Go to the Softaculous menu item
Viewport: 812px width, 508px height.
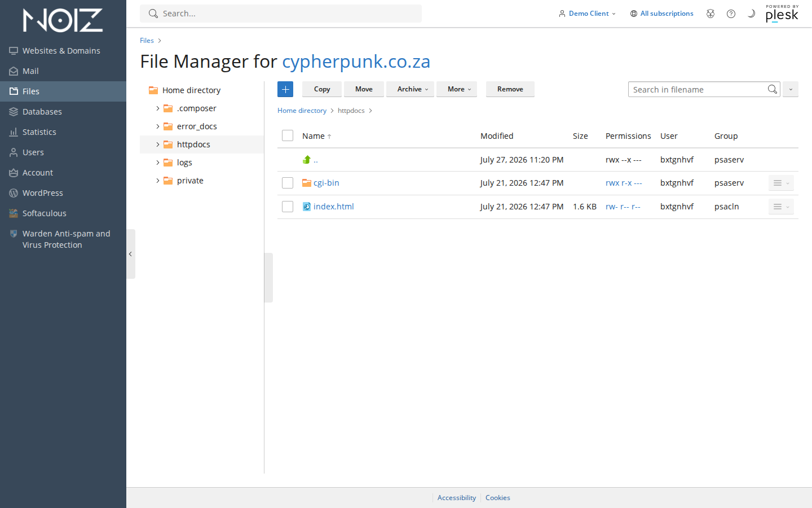pyautogui.click(x=63, y=213)
